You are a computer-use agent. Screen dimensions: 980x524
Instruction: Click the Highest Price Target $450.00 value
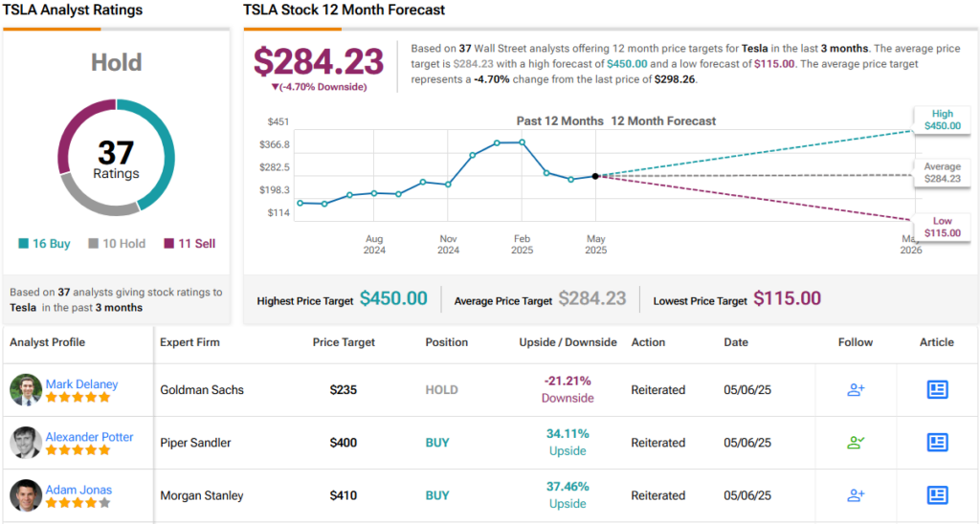tap(393, 298)
